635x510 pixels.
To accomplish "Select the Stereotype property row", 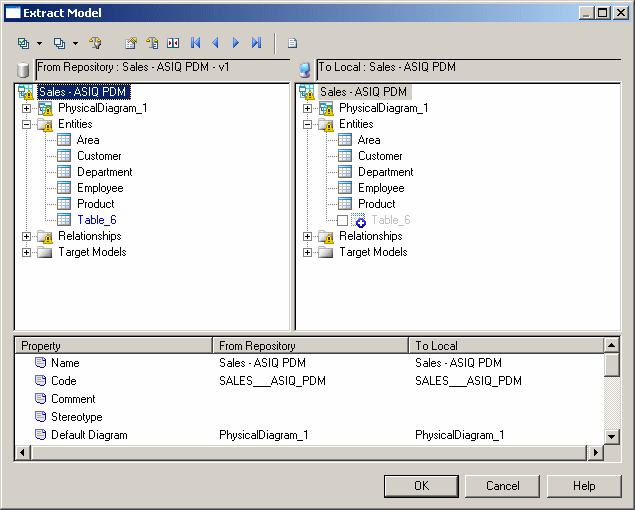I will (x=309, y=417).
